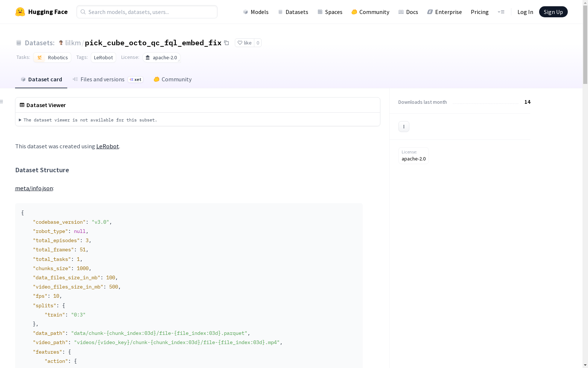The height and width of the screenshot is (368, 588).
Task: Open the three-dot options menu
Action: [x=404, y=127]
